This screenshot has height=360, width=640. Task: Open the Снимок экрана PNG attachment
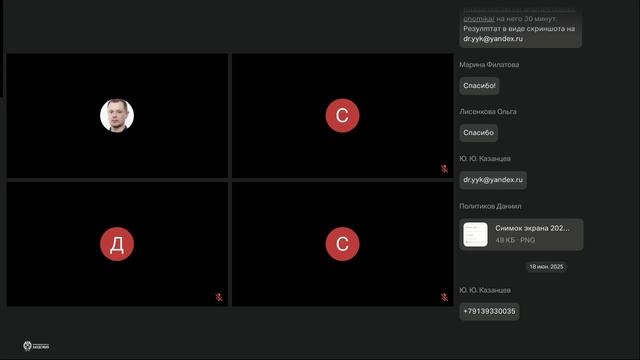tap(521, 234)
